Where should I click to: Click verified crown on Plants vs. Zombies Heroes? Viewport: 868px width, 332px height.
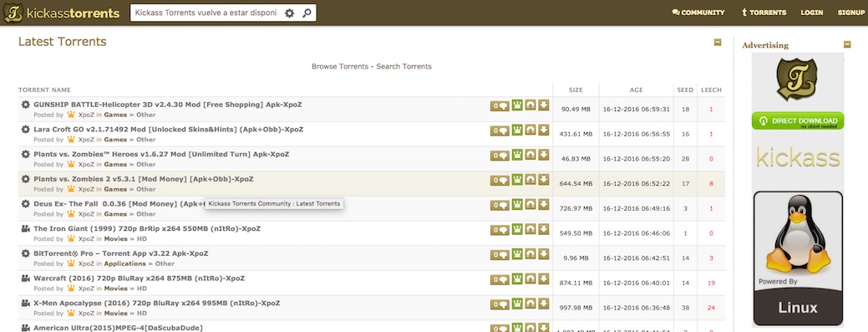pyautogui.click(x=517, y=155)
